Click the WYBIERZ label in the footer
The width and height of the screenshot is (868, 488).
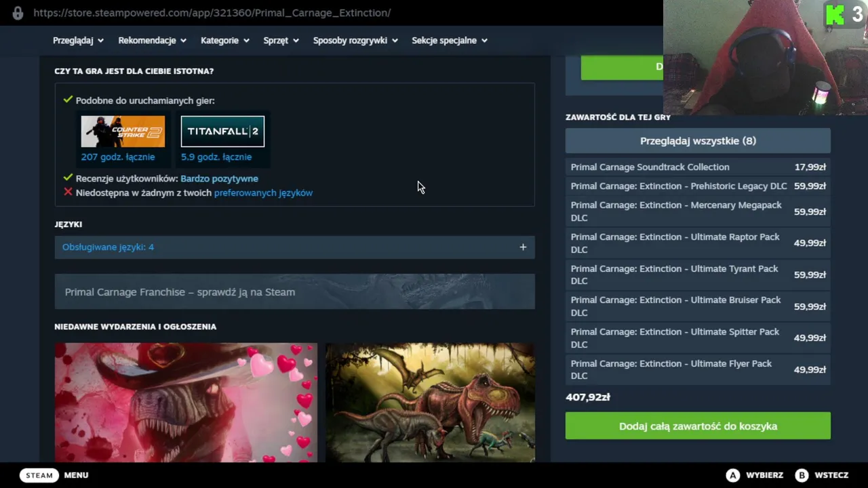coord(764,475)
